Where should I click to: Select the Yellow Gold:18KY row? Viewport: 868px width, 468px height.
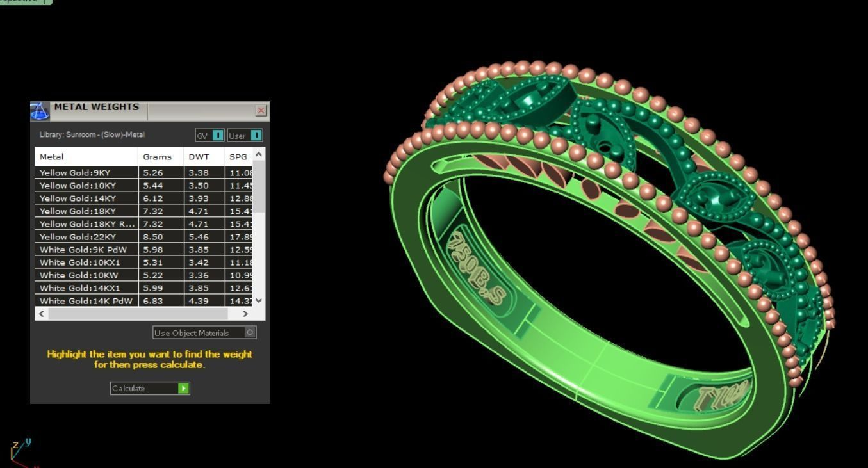point(144,211)
